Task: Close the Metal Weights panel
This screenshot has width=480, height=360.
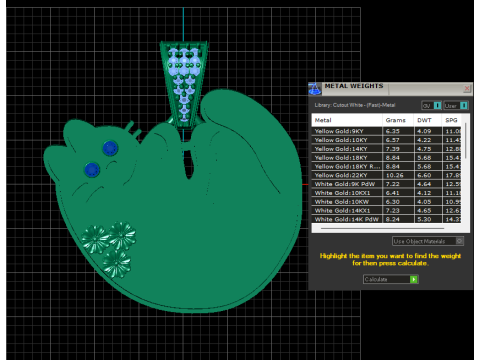Action: 467,88
